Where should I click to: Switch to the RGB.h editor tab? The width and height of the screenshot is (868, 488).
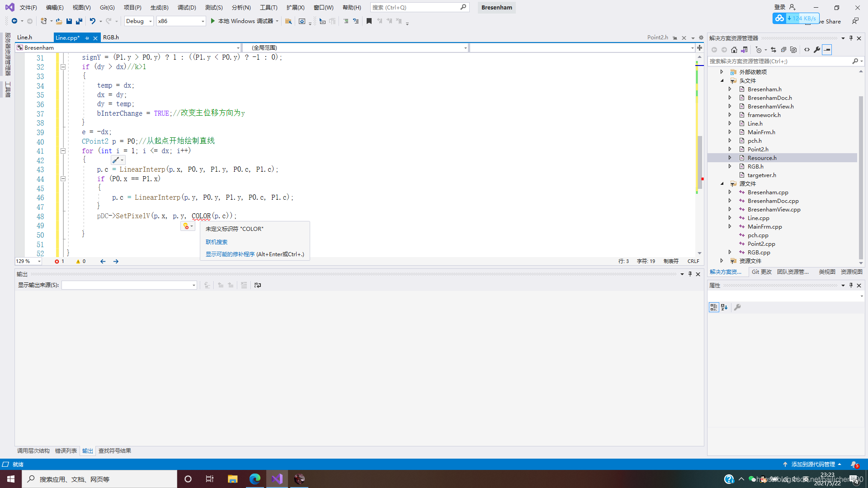coord(111,38)
